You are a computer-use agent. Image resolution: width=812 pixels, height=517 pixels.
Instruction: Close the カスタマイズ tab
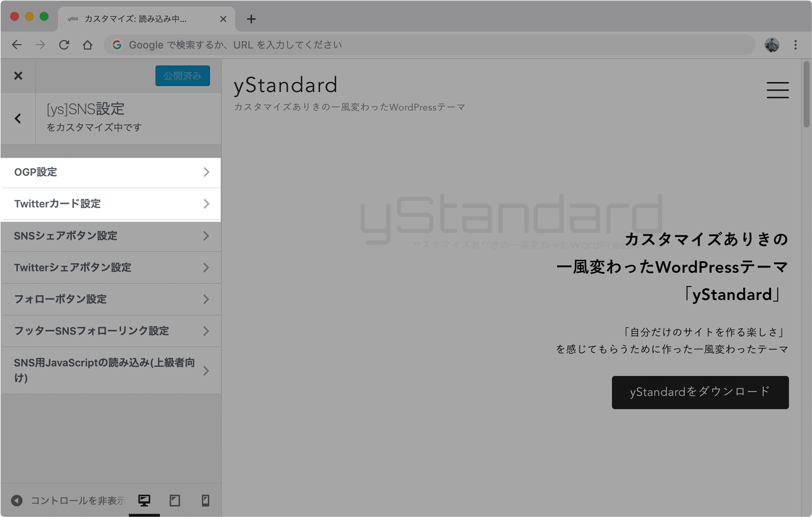[x=223, y=19]
